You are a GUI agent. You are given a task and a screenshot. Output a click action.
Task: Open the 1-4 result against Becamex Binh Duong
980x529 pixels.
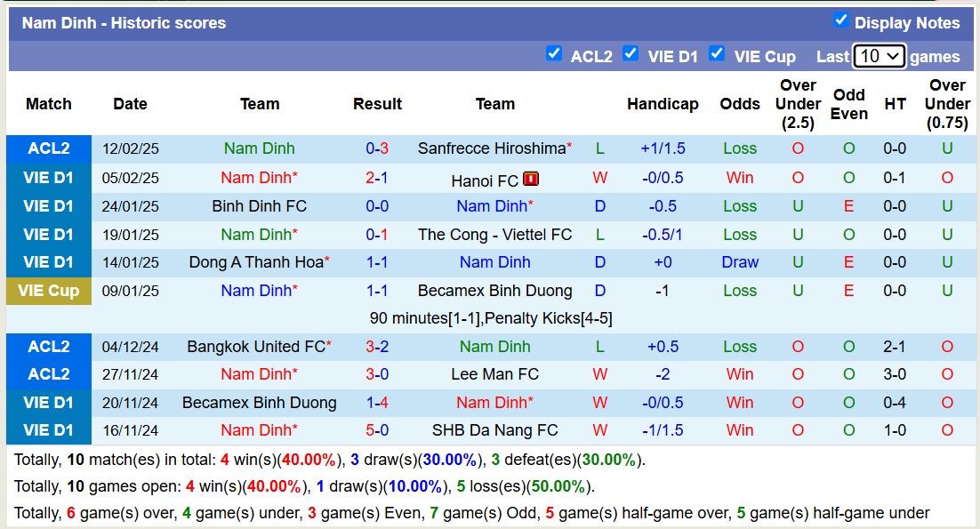tap(377, 403)
